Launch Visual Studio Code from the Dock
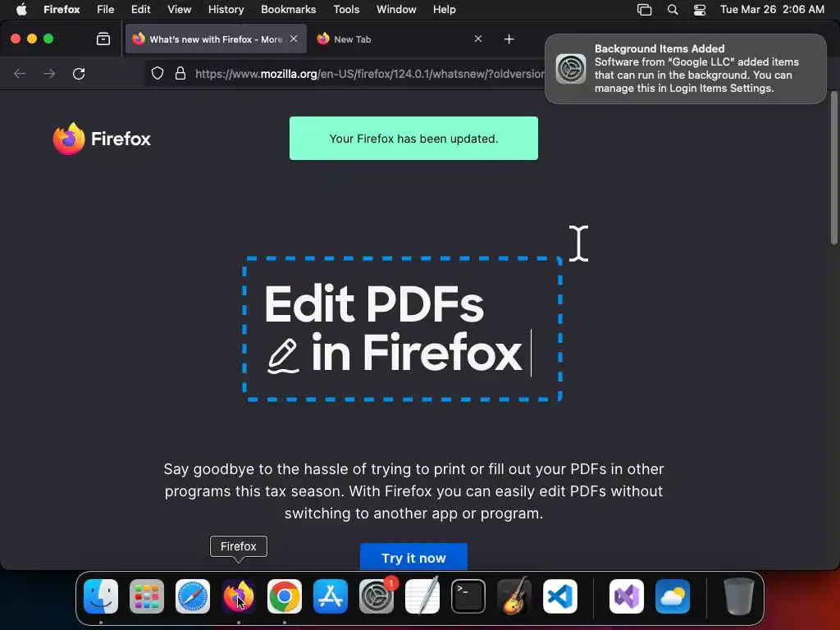 click(x=560, y=596)
